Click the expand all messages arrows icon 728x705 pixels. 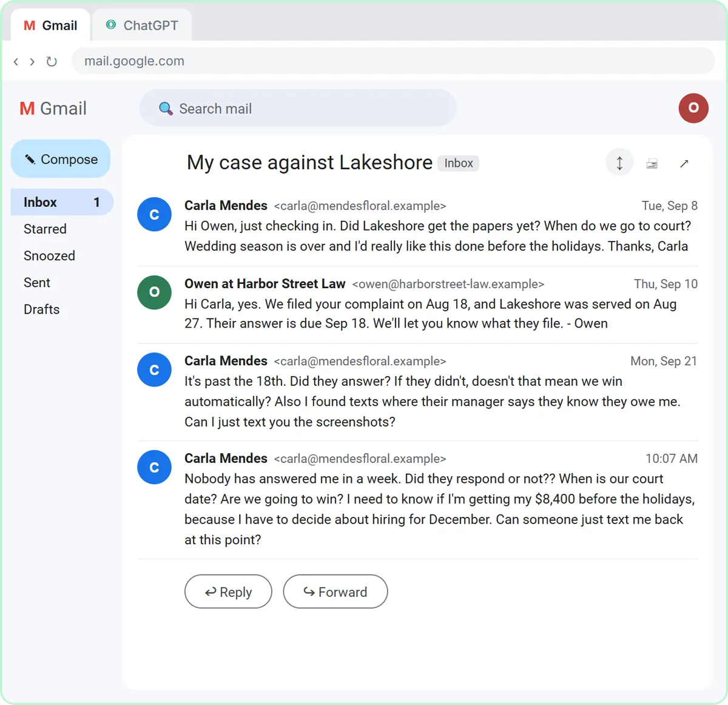(619, 163)
